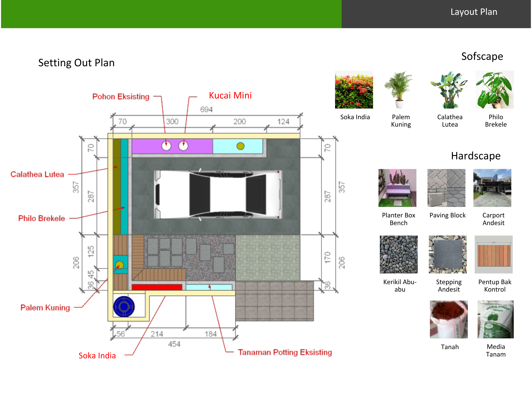Click the red "Soka India" callout label
Viewport: 532px width, 399px height.
click(x=97, y=356)
